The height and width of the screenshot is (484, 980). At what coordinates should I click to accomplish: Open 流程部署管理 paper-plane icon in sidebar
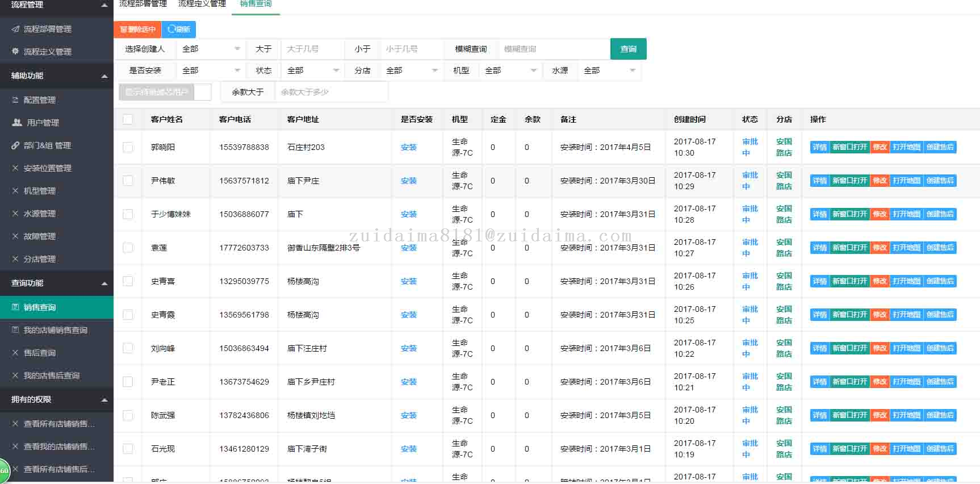tap(15, 29)
